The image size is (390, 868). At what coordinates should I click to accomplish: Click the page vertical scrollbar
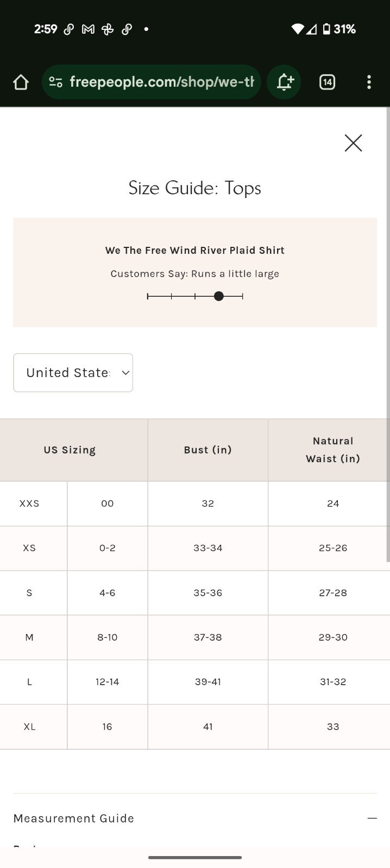point(388,334)
